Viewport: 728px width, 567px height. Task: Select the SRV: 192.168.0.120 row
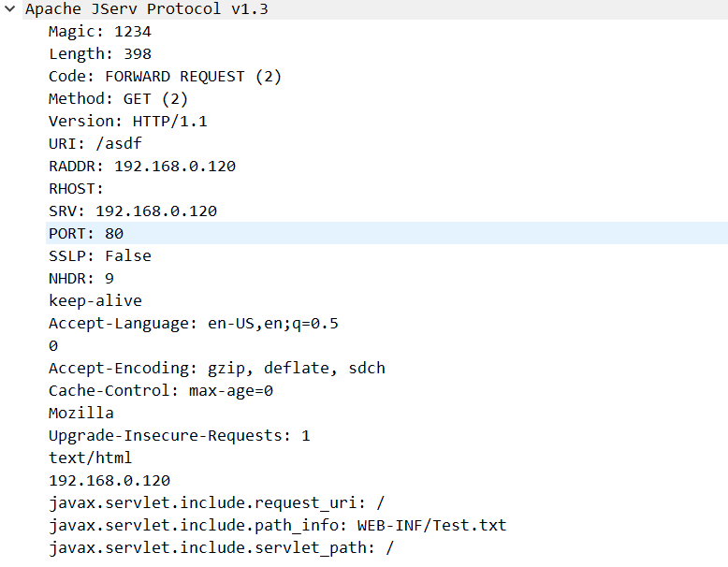click(x=132, y=211)
